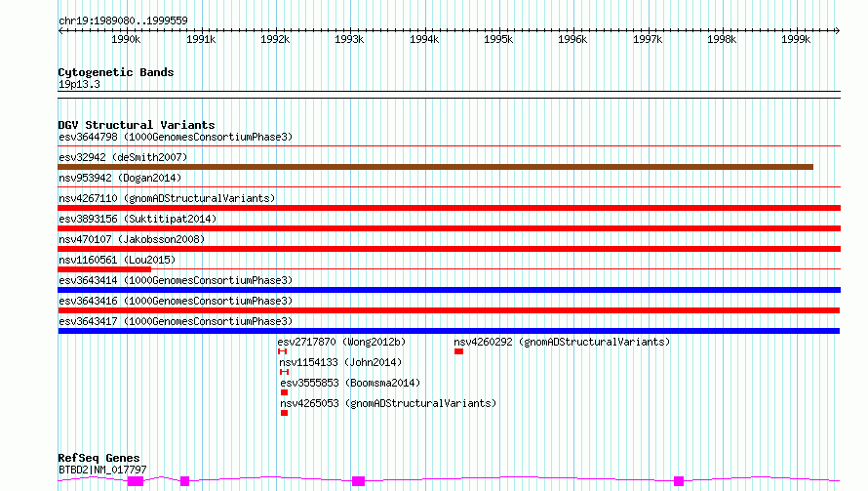
Task: Click the BTBD2 exon block near 1993k
Action: point(359,481)
